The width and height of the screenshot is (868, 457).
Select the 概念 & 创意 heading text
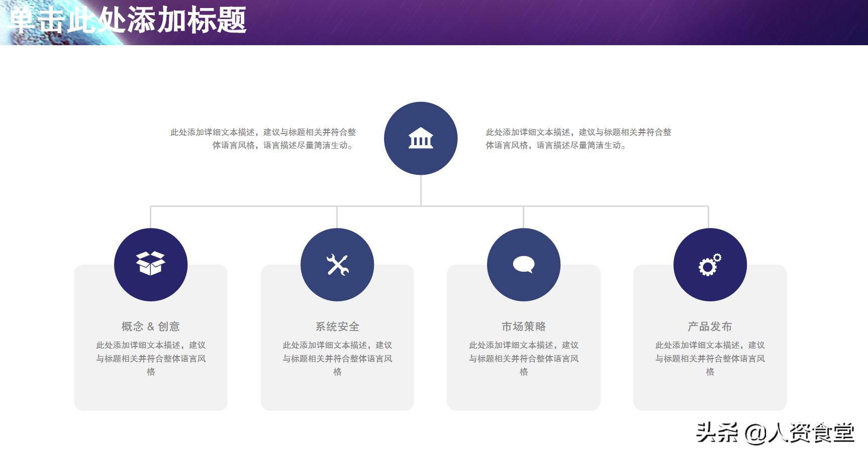click(x=150, y=325)
